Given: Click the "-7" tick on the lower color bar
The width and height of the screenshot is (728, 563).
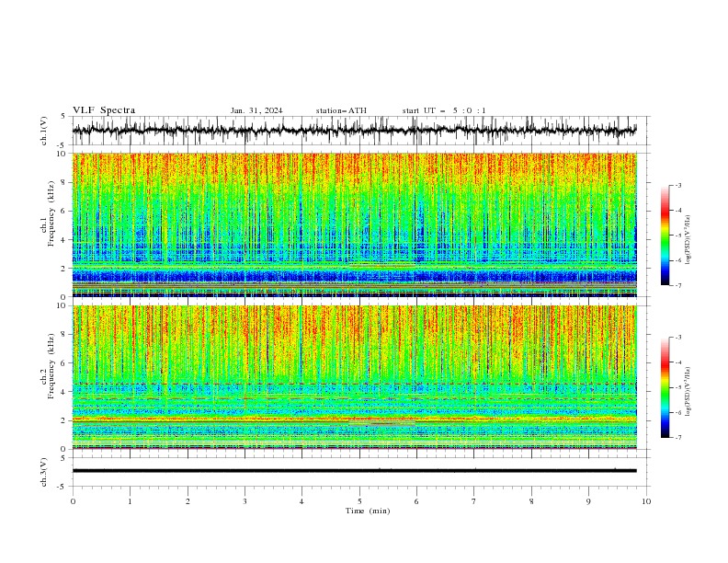Looking at the screenshot, I should point(678,438).
